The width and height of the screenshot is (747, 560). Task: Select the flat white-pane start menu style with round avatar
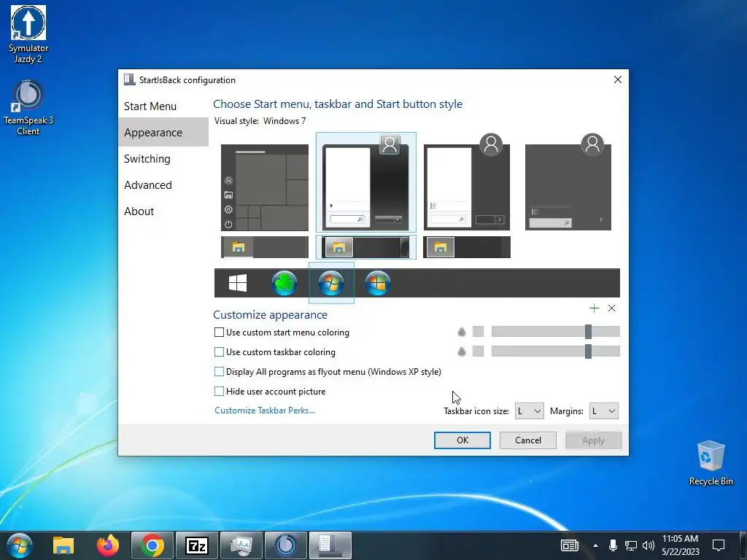(467, 182)
